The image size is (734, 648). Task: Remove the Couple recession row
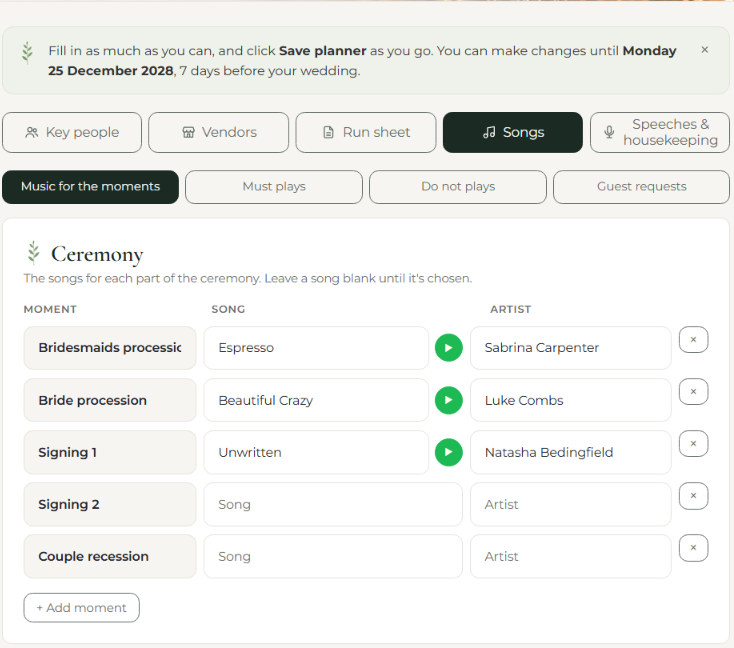[x=693, y=547]
